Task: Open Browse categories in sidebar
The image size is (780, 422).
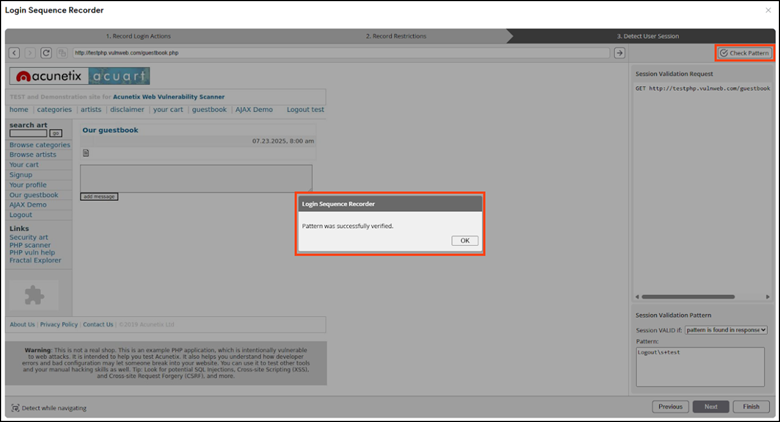Action: click(40, 145)
